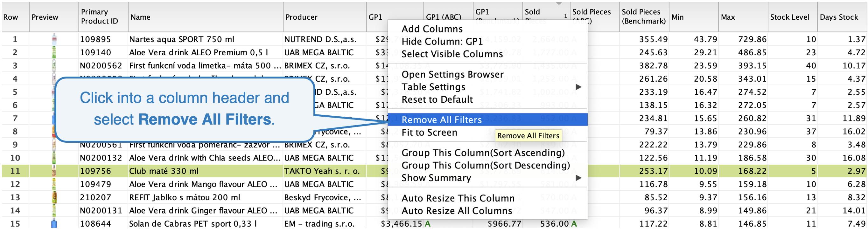Choose Auto Resize This Column
Viewport: 868px width, 232px height.
pyautogui.click(x=458, y=198)
